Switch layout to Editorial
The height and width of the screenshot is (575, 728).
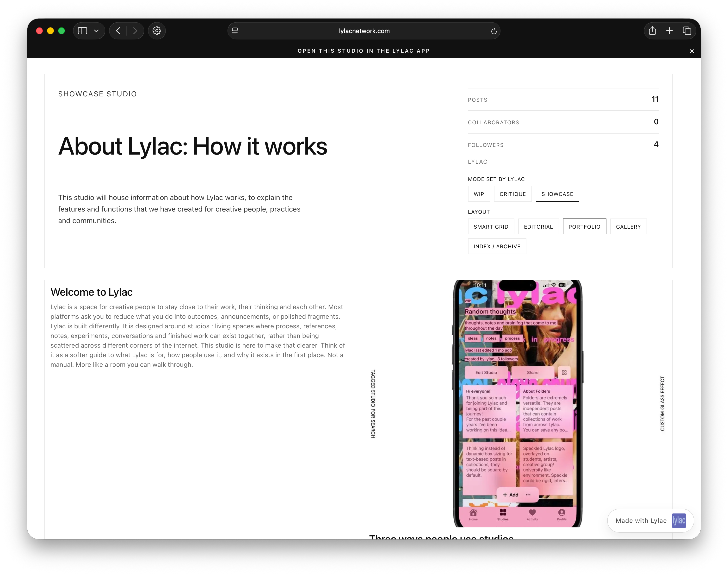coord(538,227)
